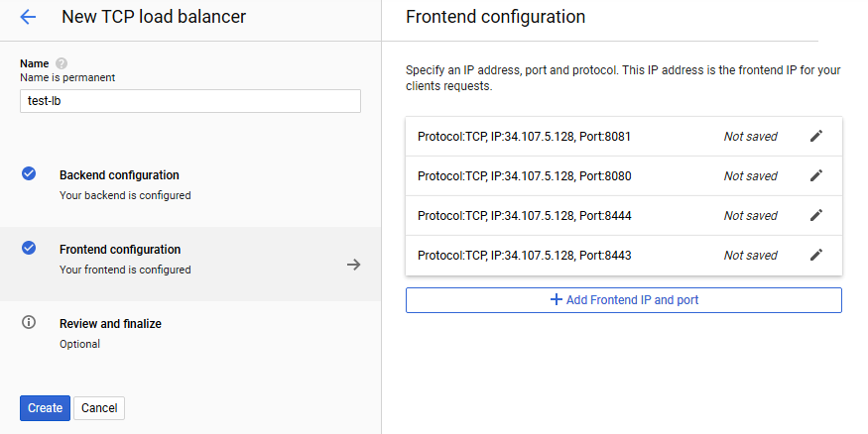Add Frontend IP and port
The height and width of the screenshot is (434, 868).
click(623, 300)
